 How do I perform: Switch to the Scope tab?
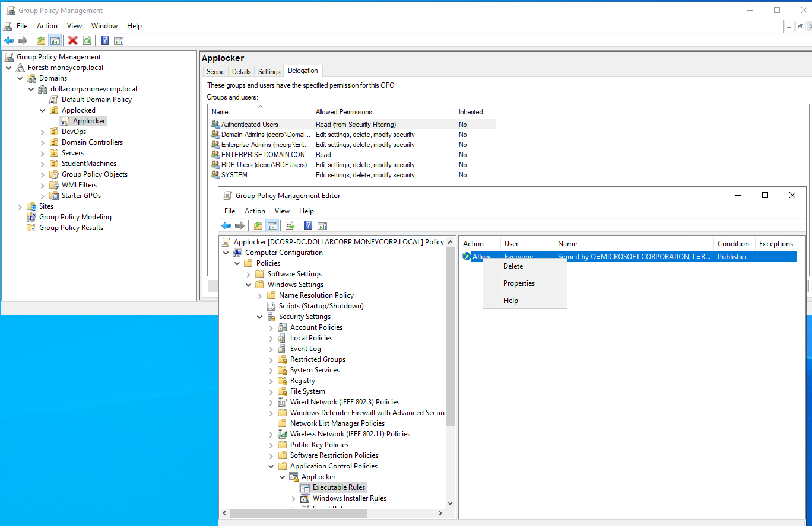215,72
